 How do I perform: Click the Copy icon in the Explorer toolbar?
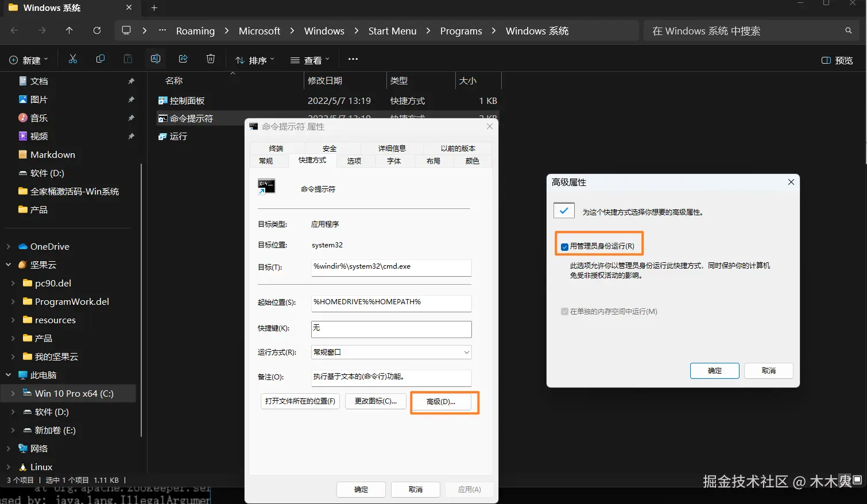100,59
